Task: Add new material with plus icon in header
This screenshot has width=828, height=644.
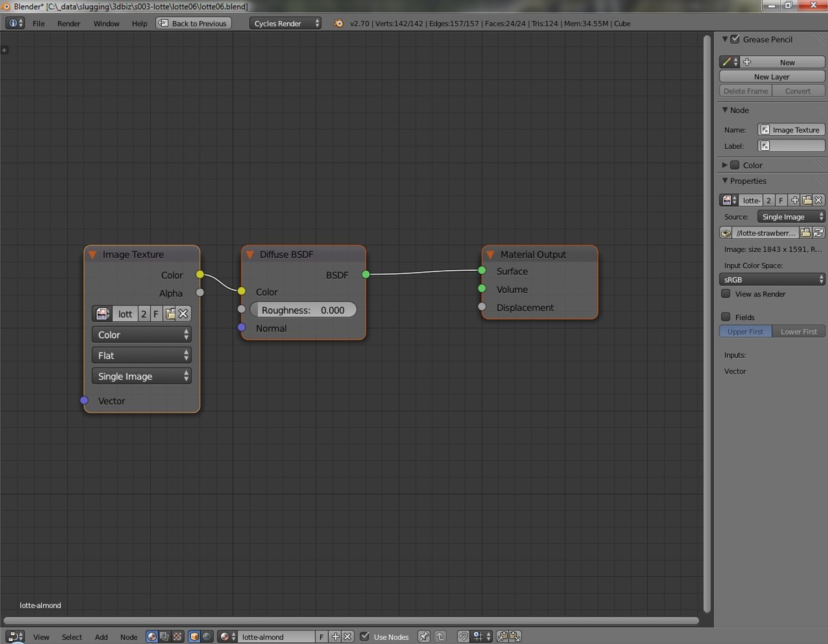Action: click(x=335, y=636)
